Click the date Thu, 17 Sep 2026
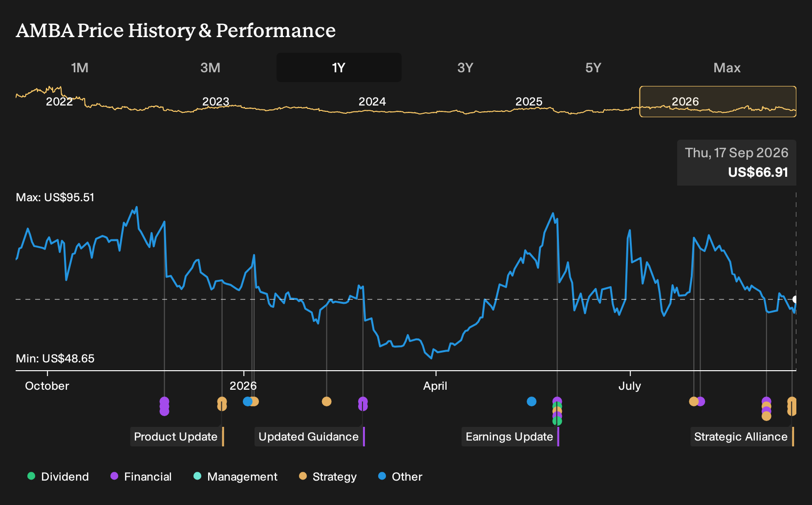812x505 pixels. (737, 153)
